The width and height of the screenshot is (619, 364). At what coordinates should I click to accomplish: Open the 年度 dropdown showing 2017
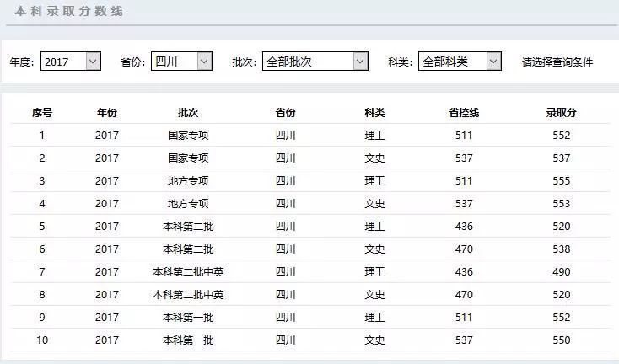[70, 62]
